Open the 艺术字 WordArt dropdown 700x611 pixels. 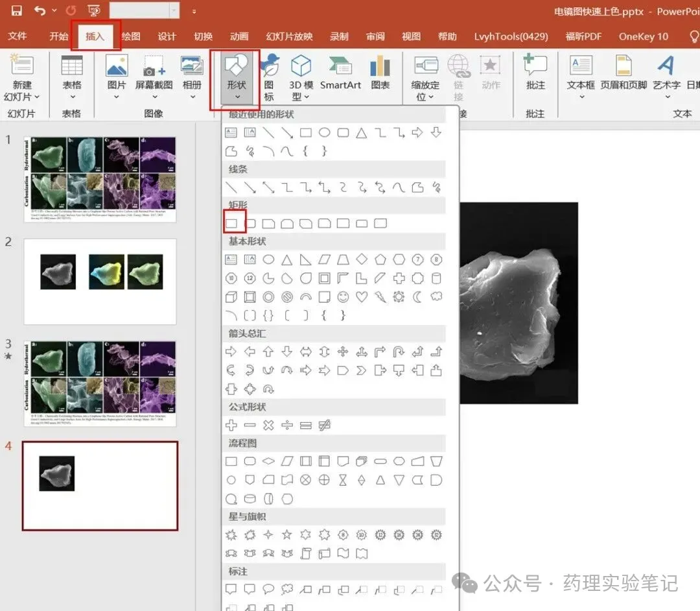[x=666, y=78]
